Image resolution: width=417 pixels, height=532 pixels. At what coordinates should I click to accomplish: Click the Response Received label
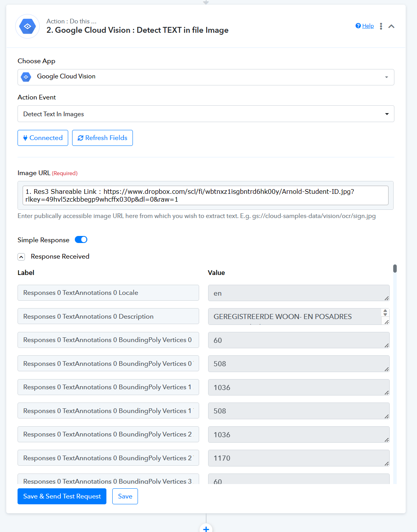point(60,256)
